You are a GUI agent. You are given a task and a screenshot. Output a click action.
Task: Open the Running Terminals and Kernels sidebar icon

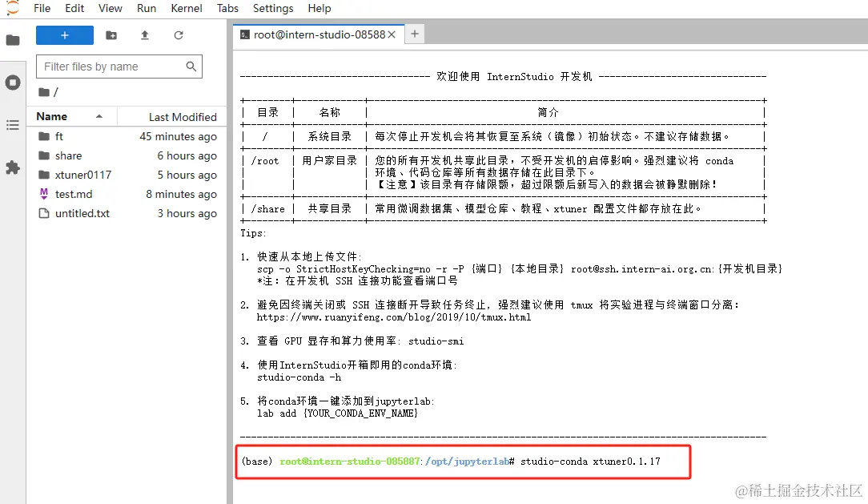[13, 83]
